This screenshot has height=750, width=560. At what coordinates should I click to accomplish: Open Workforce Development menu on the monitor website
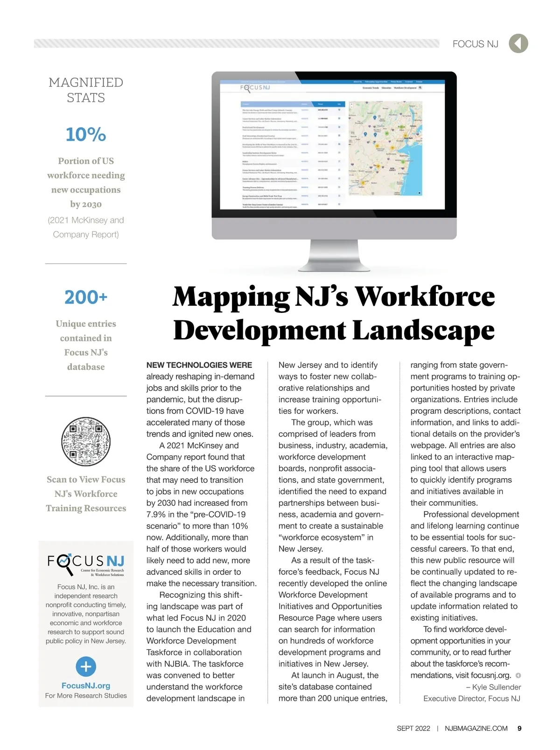pos(405,88)
